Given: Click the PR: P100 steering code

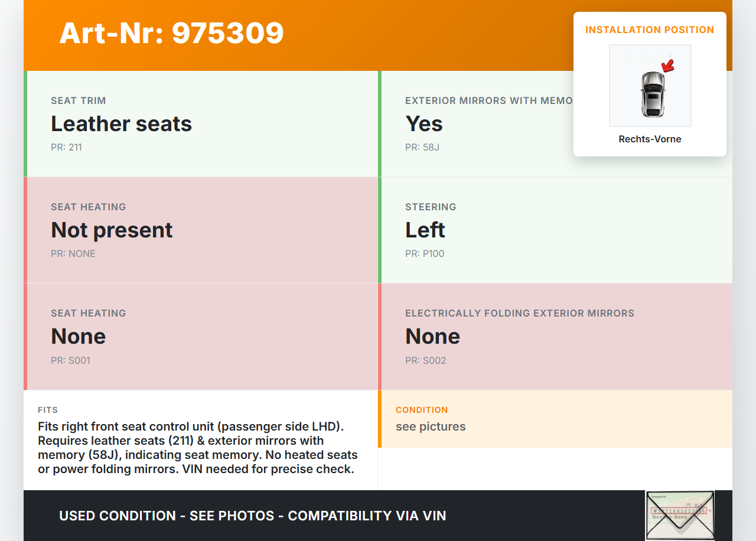Looking at the screenshot, I should coord(425,254).
